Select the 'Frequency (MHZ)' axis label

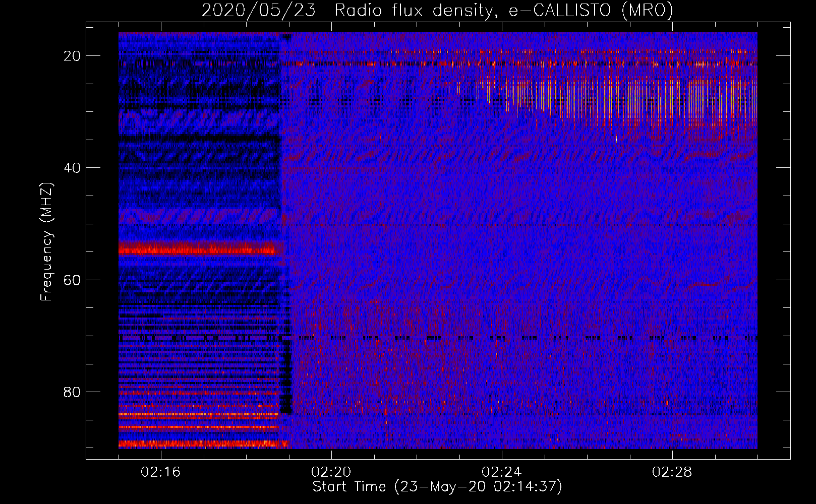point(46,242)
